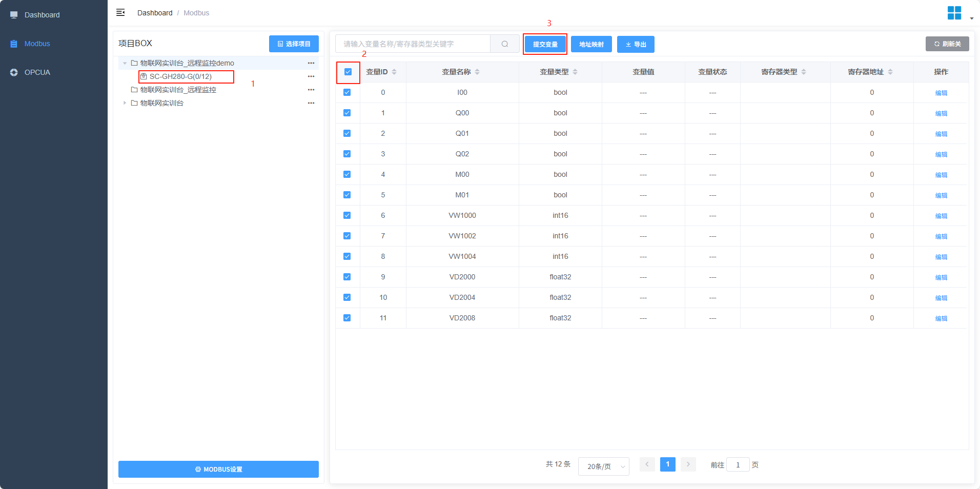Uncheck the select-all header checkbox
980x489 pixels.
coord(348,72)
